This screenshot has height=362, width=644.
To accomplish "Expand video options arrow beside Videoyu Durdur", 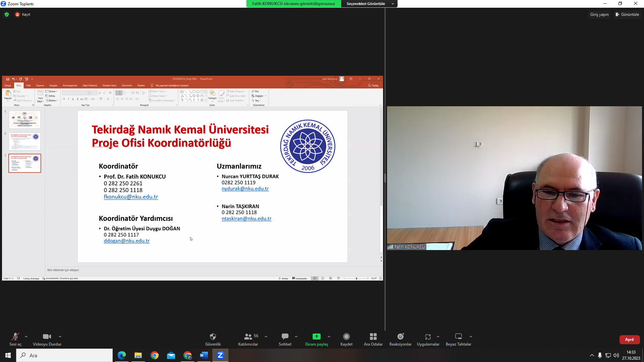I will coord(60,337).
